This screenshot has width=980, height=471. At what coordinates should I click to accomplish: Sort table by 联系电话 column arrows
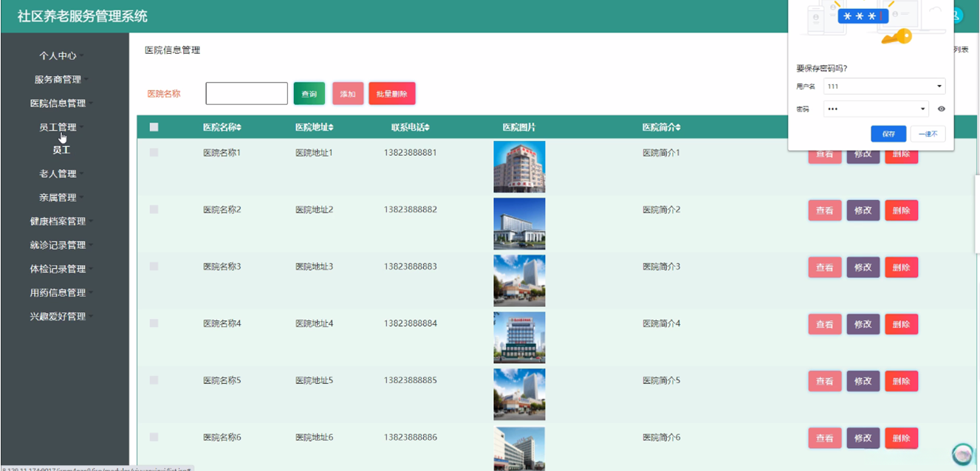coord(427,128)
